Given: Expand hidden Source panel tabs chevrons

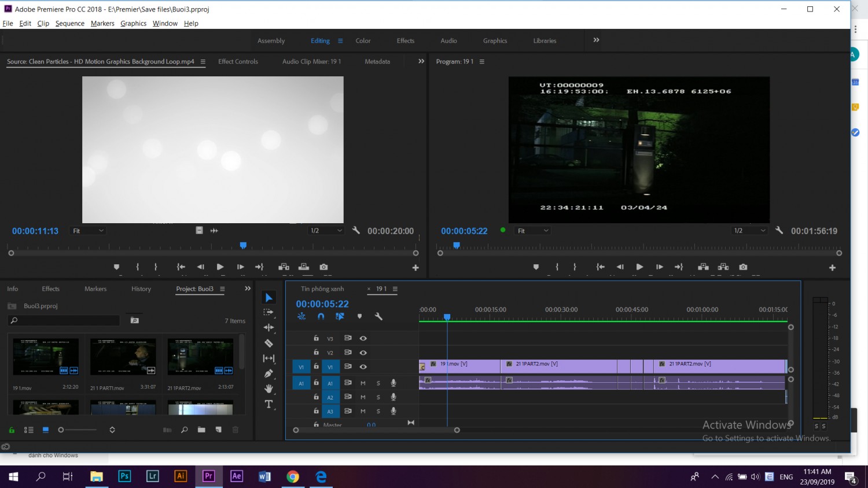Looking at the screenshot, I should click(x=421, y=61).
